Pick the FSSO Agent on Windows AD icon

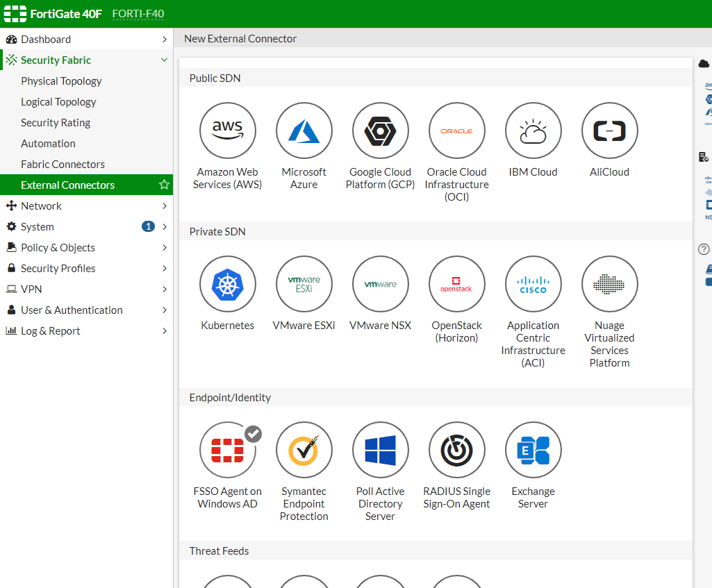click(x=228, y=450)
